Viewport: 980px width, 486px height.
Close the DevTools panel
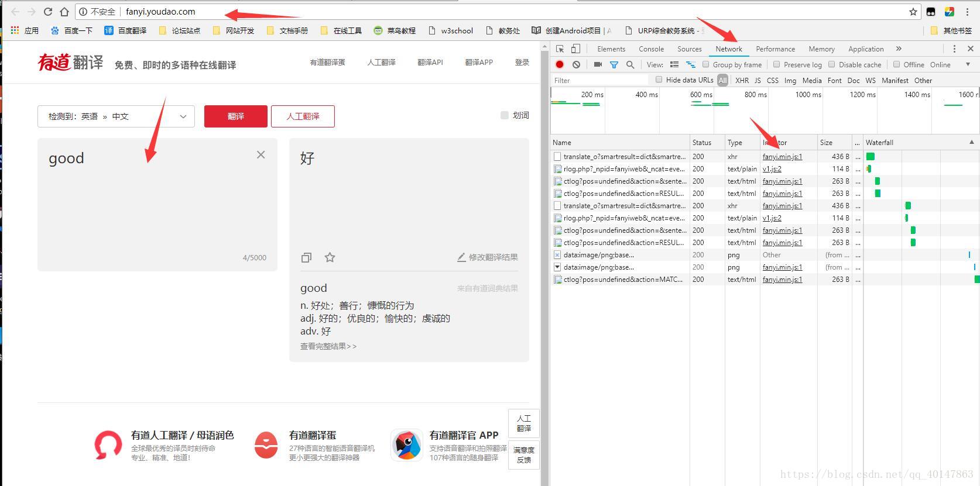[x=970, y=49]
